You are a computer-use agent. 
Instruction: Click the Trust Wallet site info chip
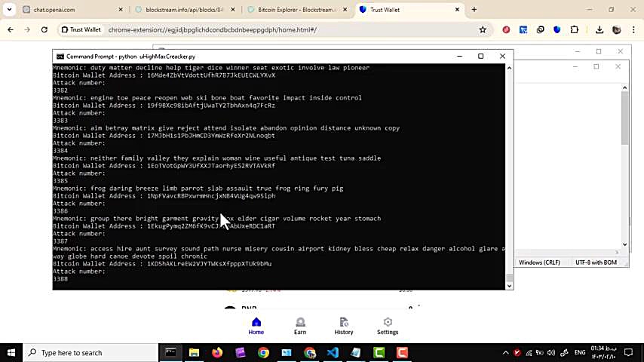coord(81,29)
